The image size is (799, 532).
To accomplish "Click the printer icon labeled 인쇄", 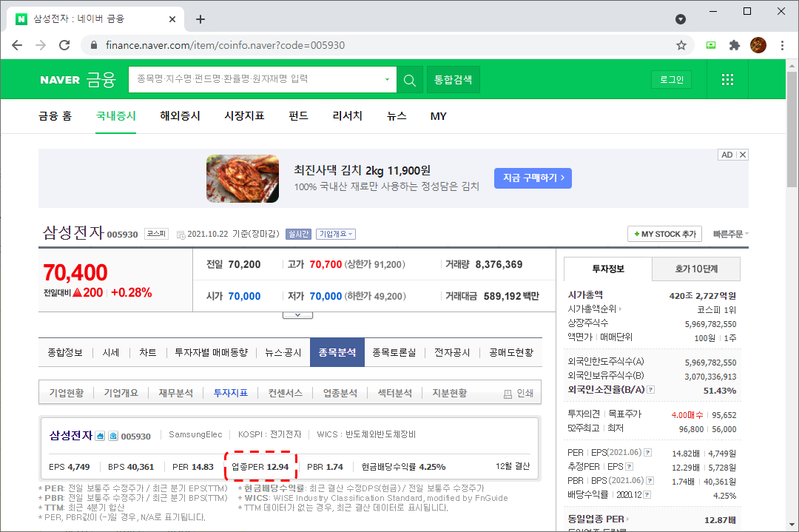I will (508, 394).
